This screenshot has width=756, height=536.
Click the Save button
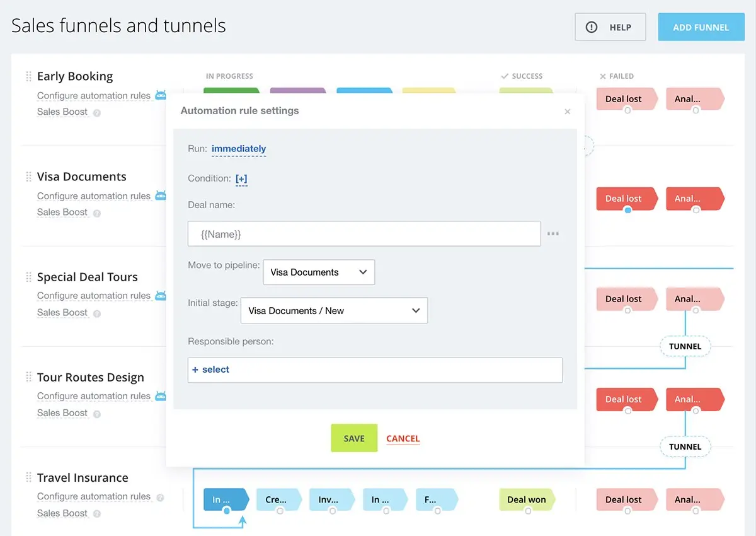pyautogui.click(x=354, y=438)
